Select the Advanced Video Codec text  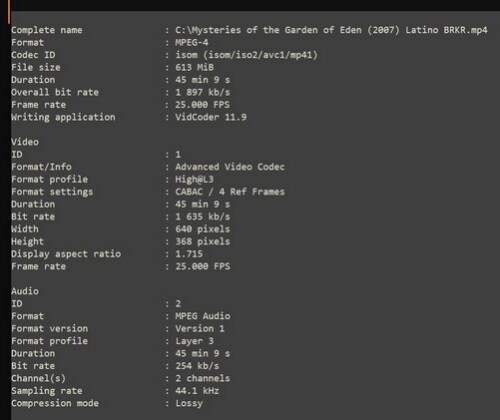pos(230,167)
